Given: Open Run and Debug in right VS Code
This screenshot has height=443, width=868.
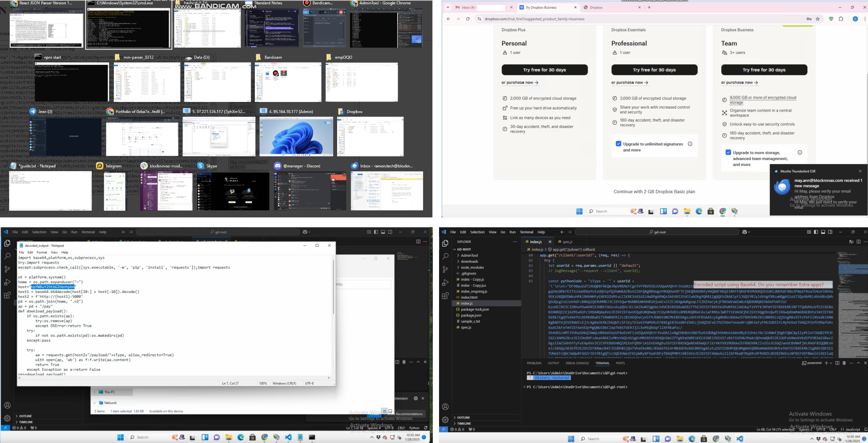Looking at the screenshot, I should pyautogui.click(x=445, y=282).
